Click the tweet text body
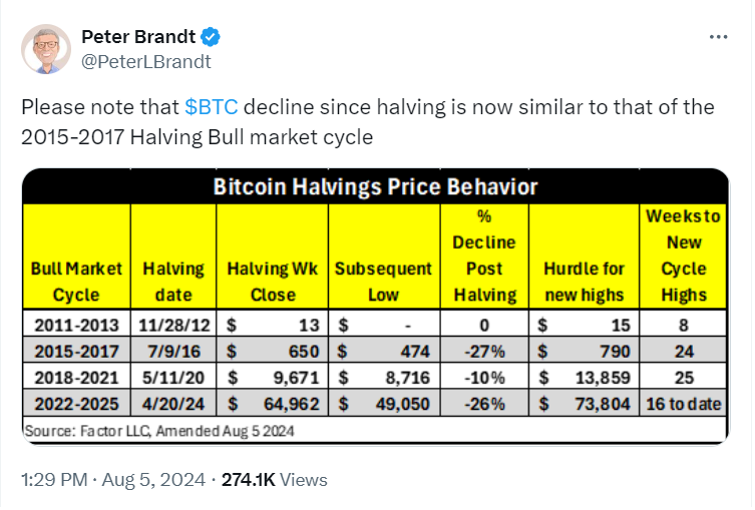Image resolution: width=755 pixels, height=510 pixels. tap(367, 122)
